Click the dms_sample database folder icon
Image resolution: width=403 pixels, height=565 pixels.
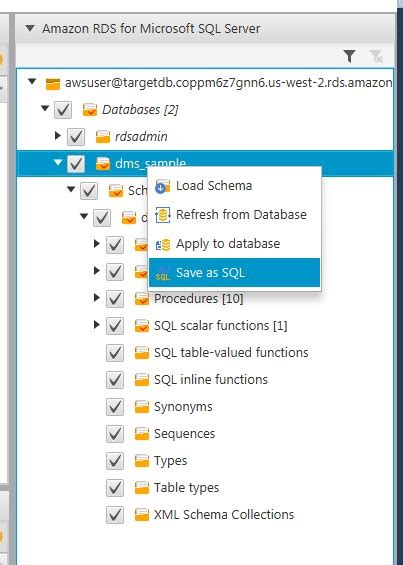[x=103, y=164]
